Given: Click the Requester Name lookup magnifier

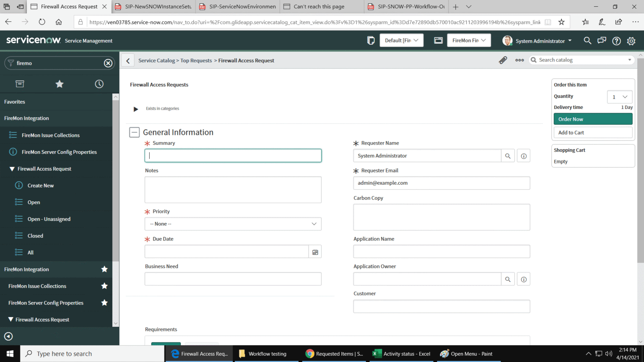Looking at the screenshot, I should [508, 155].
